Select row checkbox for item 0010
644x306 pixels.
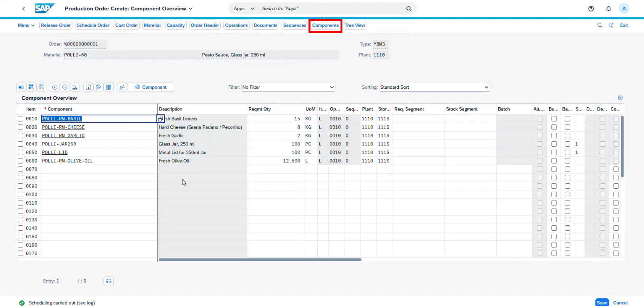[x=20, y=119]
